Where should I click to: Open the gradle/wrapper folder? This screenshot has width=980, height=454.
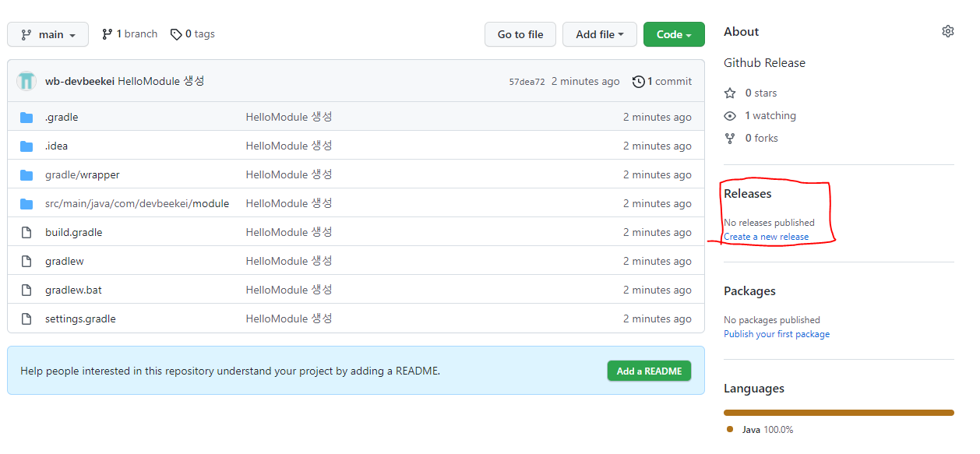pos(83,174)
